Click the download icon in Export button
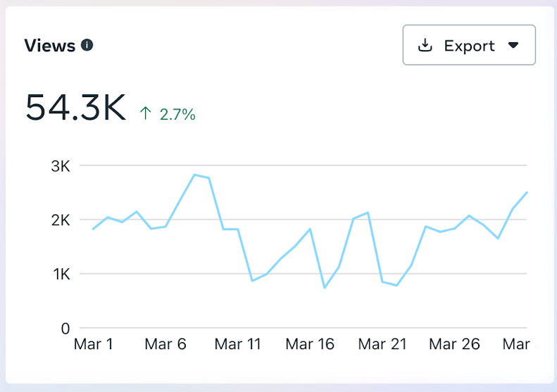 tap(425, 46)
